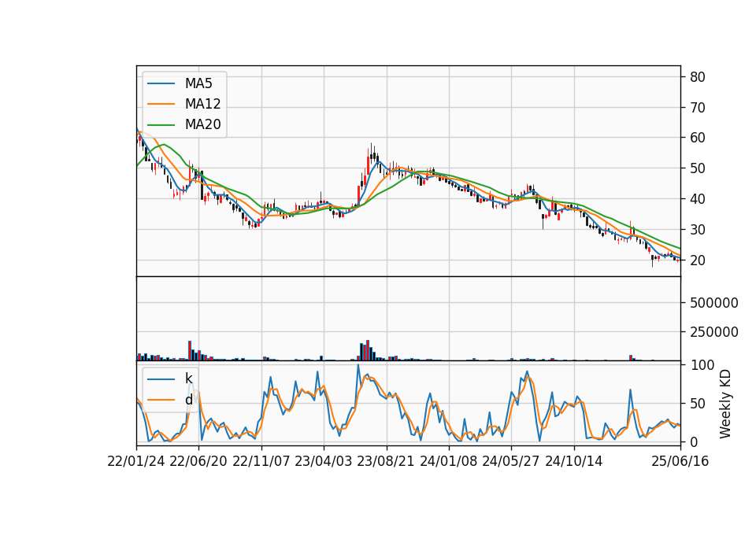Click the KD axis value 0

tap(693, 441)
